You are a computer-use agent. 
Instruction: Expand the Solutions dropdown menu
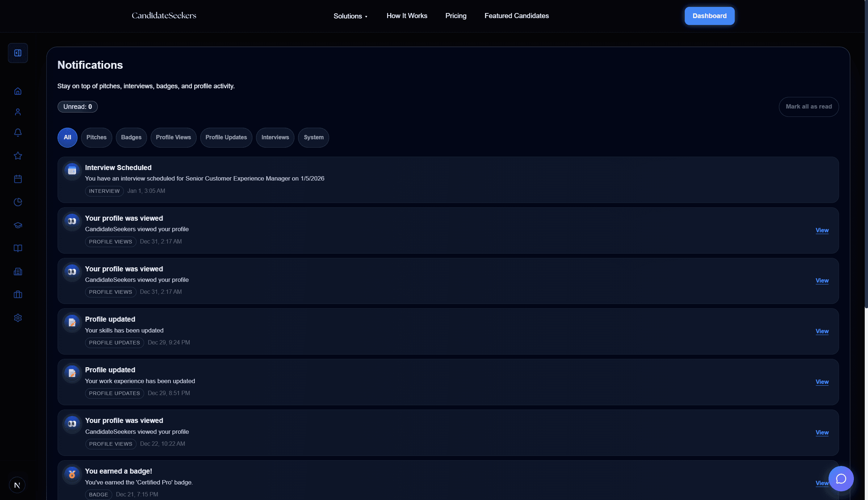tap(350, 16)
